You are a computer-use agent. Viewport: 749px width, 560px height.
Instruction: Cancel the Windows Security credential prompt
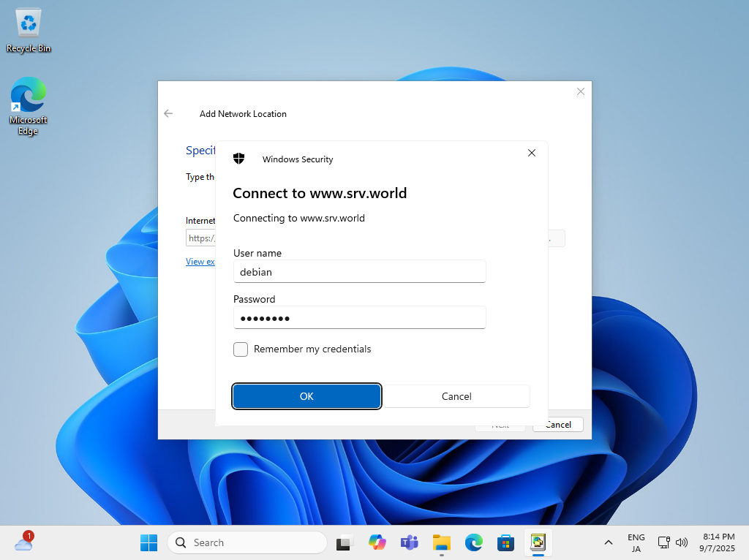coord(456,396)
